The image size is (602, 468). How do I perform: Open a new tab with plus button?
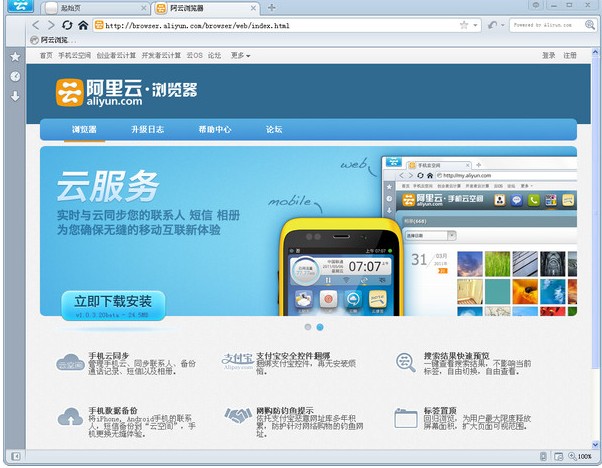click(272, 8)
